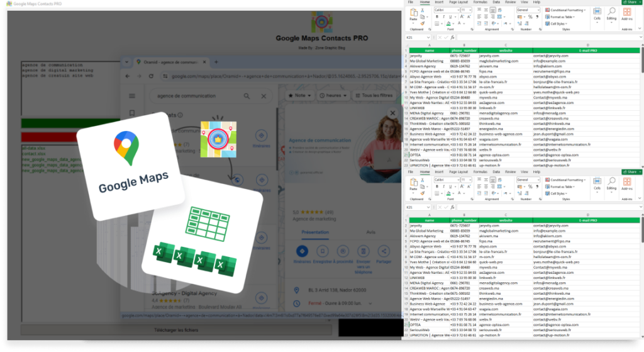Open Format as Table in the top Excel window
The width and height of the screenshot is (644, 352).
coord(560,17)
